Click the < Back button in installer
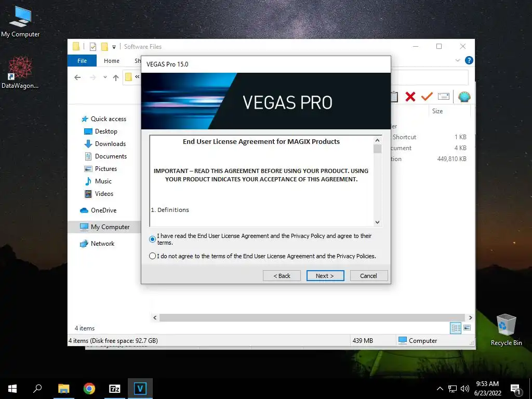532x399 pixels. (282, 275)
